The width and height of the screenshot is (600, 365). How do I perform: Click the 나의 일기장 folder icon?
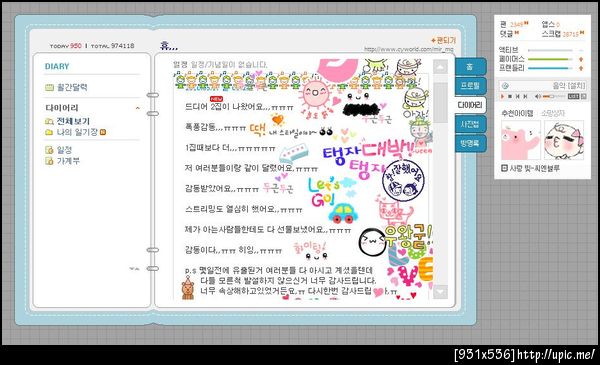(x=49, y=132)
